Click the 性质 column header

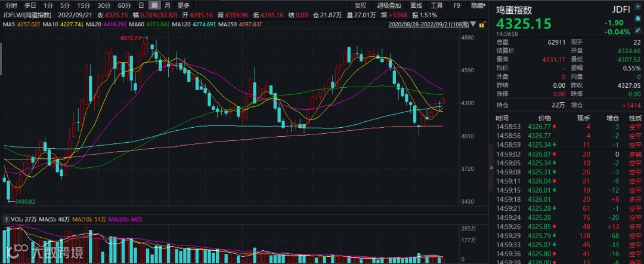click(x=636, y=118)
